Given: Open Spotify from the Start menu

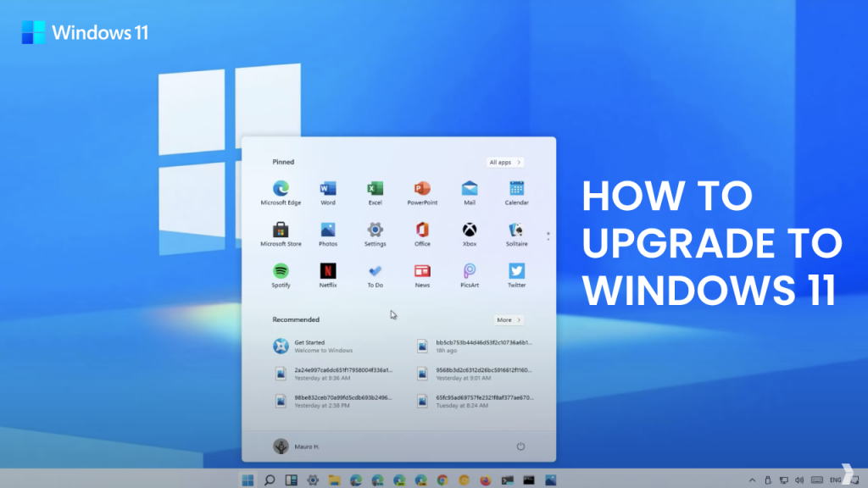Looking at the screenshot, I should click(281, 272).
